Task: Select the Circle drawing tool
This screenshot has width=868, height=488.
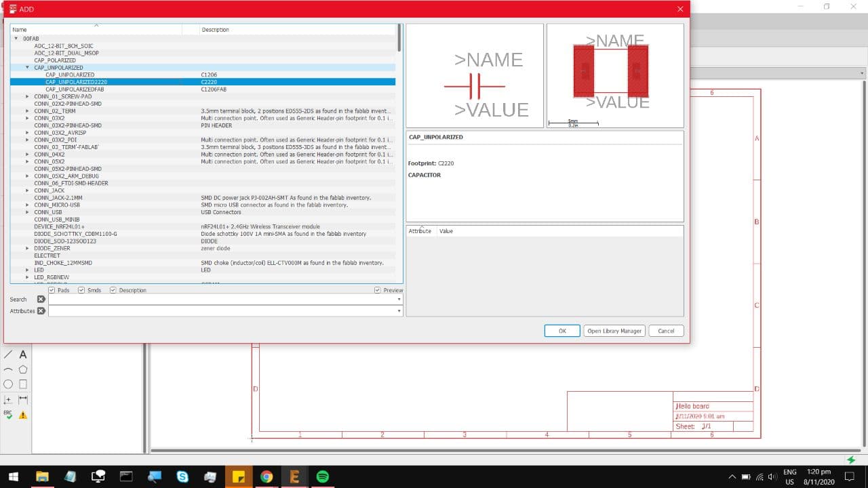Action: [x=8, y=384]
